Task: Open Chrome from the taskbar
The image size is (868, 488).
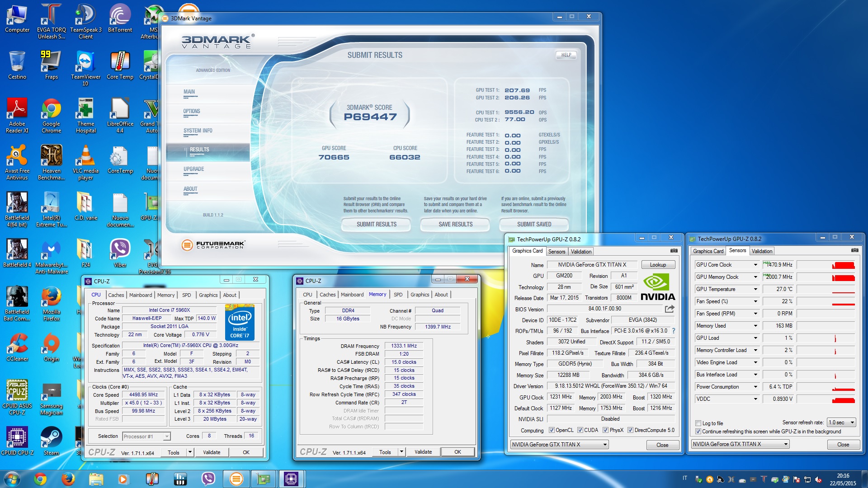Action: tap(40, 479)
